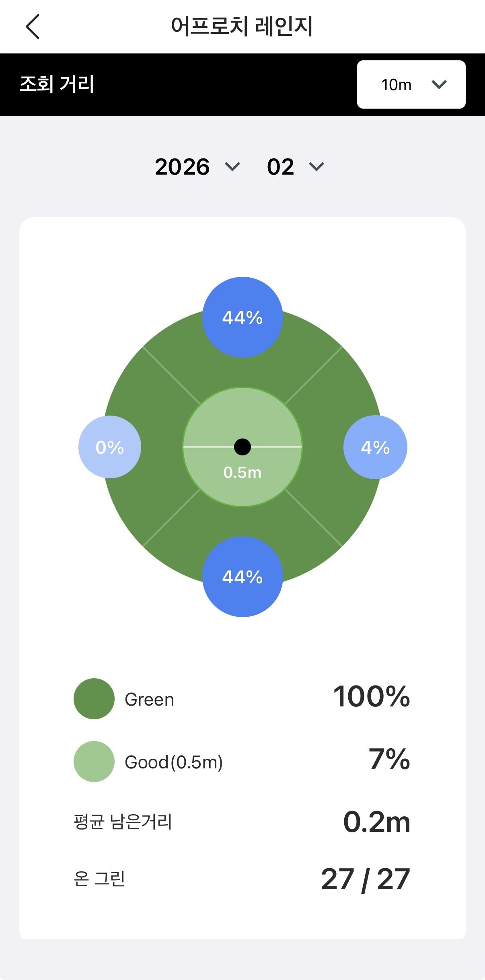The height and width of the screenshot is (980, 485).
Task: Tap the top 44% blue circle
Action: tap(242, 317)
